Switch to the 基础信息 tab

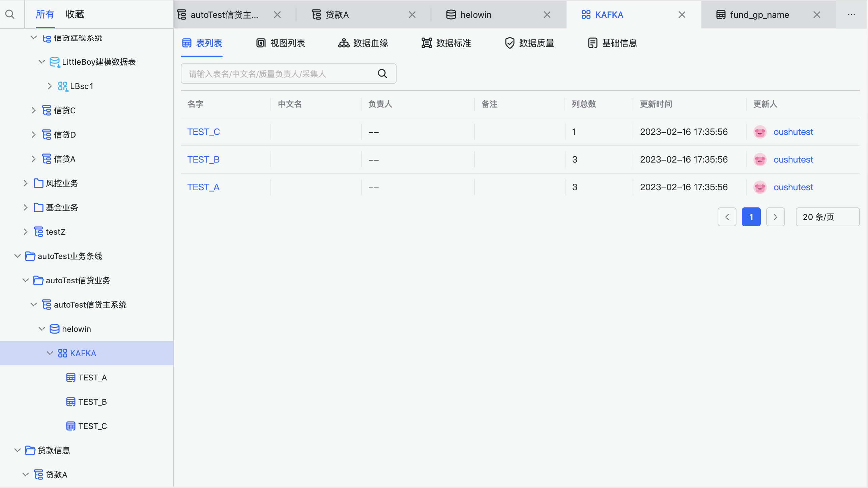[x=612, y=43]
